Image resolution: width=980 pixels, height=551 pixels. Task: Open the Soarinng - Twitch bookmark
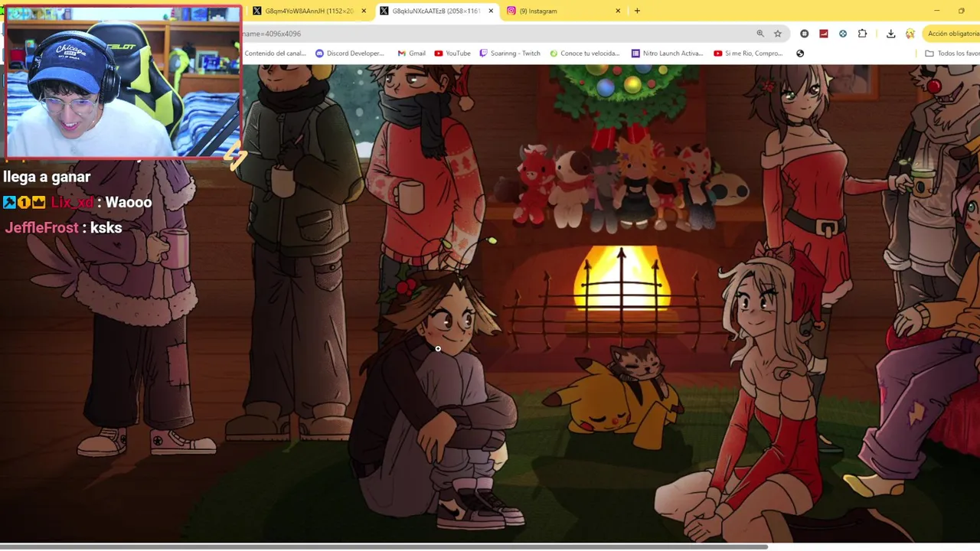coord(510,54)
